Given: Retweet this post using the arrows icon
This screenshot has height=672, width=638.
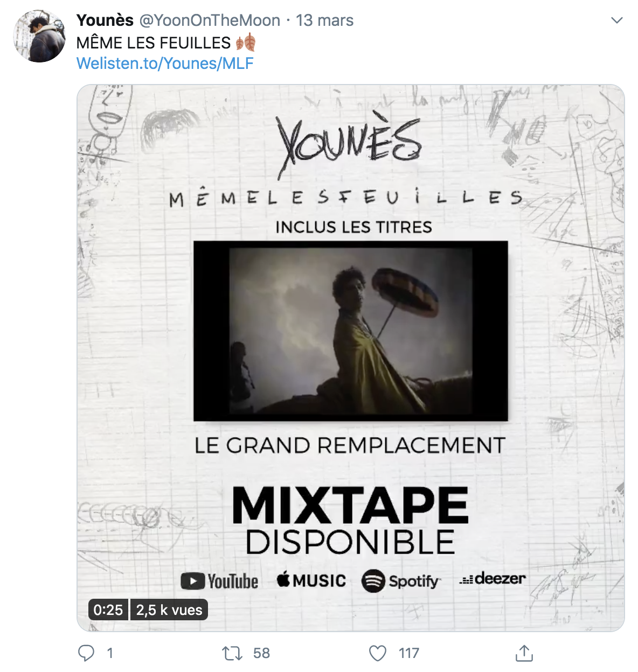Looking at the screenshot, I should coord(232,654).
